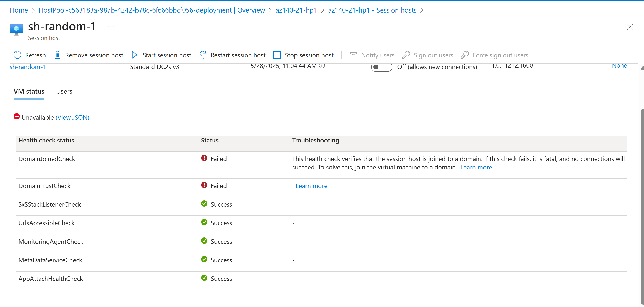Click the Stop session host square icon
Screen dimensions: 644x307
[x=277, y=55]
